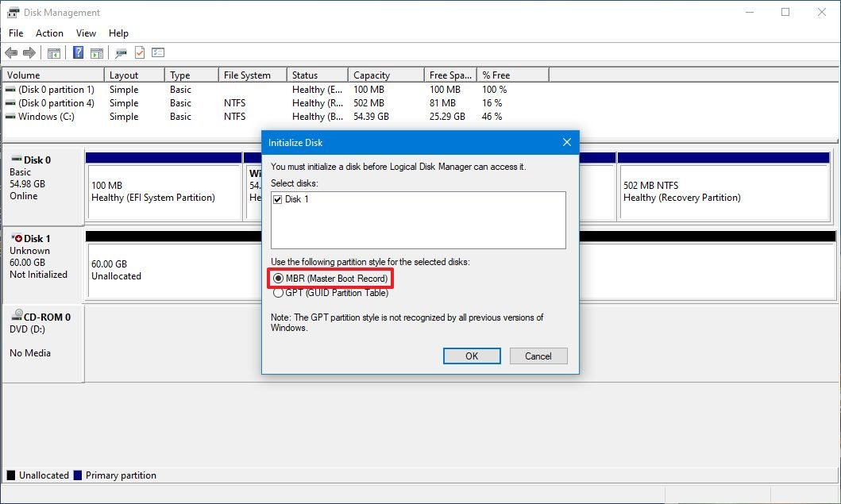Cancel the Initialize Disk dialog
Image resolution: width=841 pixels, height=504 pixels.
click(x=538, y=356)
